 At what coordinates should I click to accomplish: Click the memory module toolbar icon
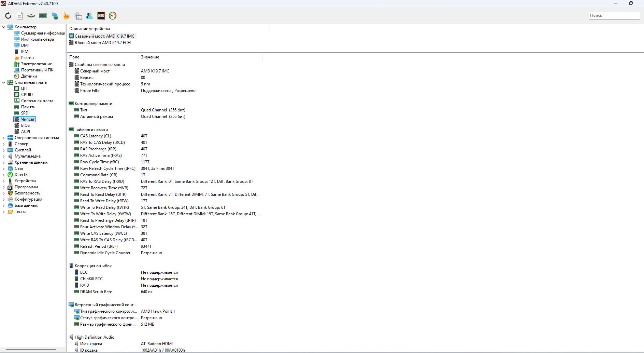[43, 16]
